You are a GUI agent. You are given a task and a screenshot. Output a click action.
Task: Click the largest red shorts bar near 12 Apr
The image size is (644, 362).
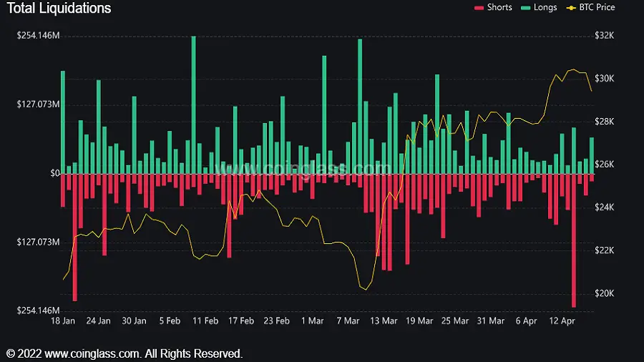pyautogui.click(x=574, y=240)
